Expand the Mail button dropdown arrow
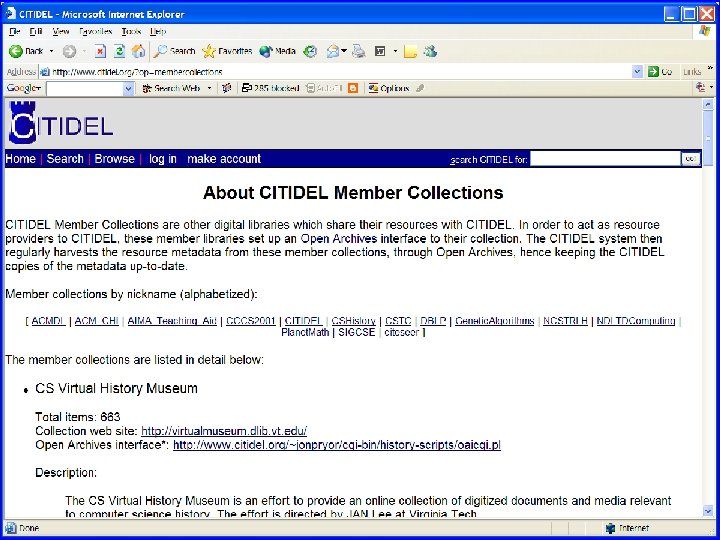This screenshot has height=540, width=720. (343, 51)
